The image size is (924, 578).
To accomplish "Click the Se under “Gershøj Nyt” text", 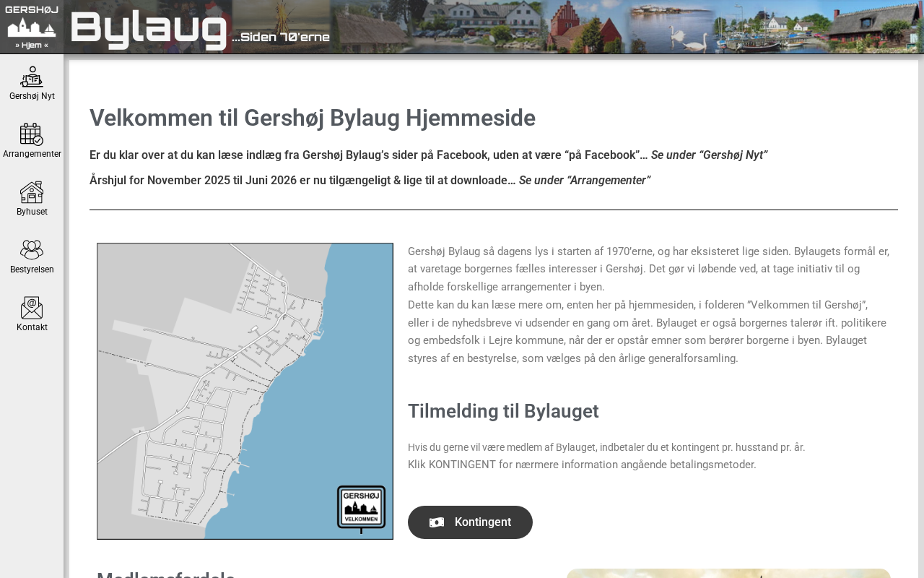I will pos(709,155).
